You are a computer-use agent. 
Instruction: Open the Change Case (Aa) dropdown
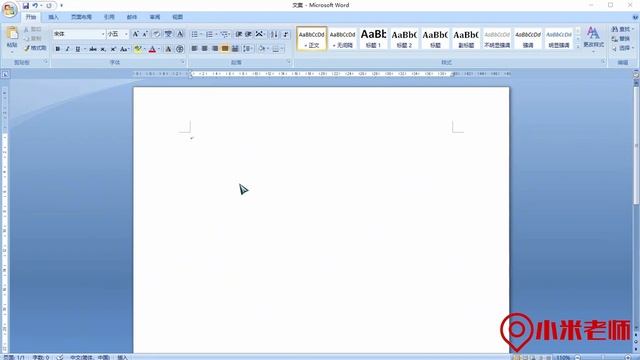124,49
